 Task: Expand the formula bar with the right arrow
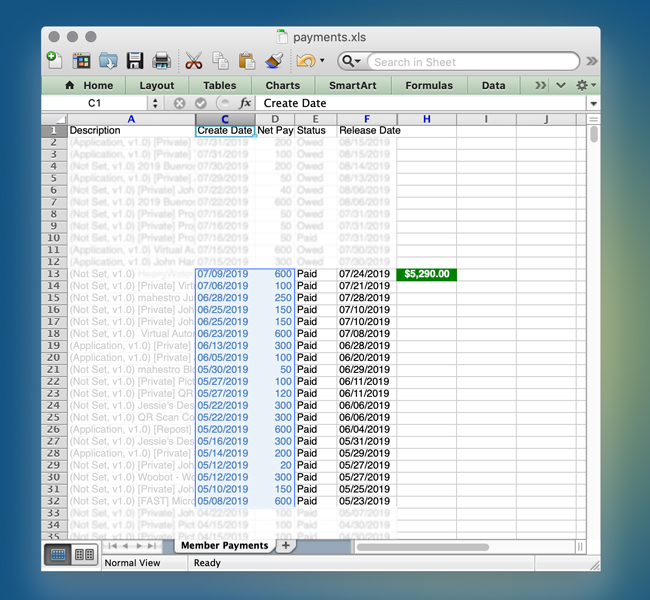593,103
